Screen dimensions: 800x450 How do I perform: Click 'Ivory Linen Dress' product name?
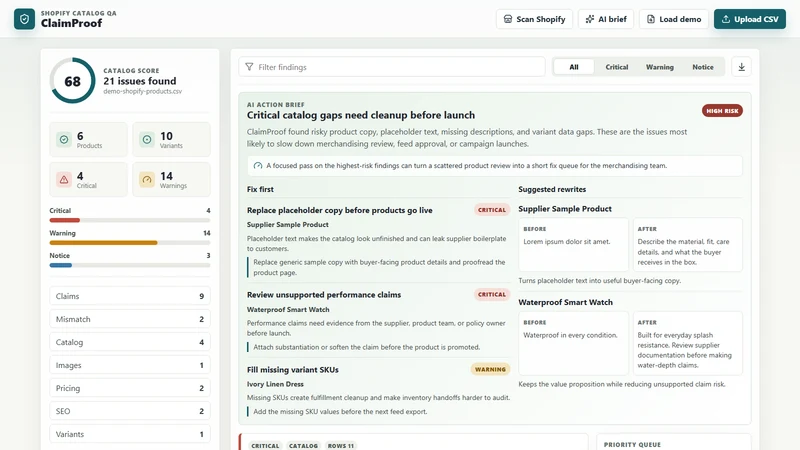pyautogui.click(x=275, y=384)
